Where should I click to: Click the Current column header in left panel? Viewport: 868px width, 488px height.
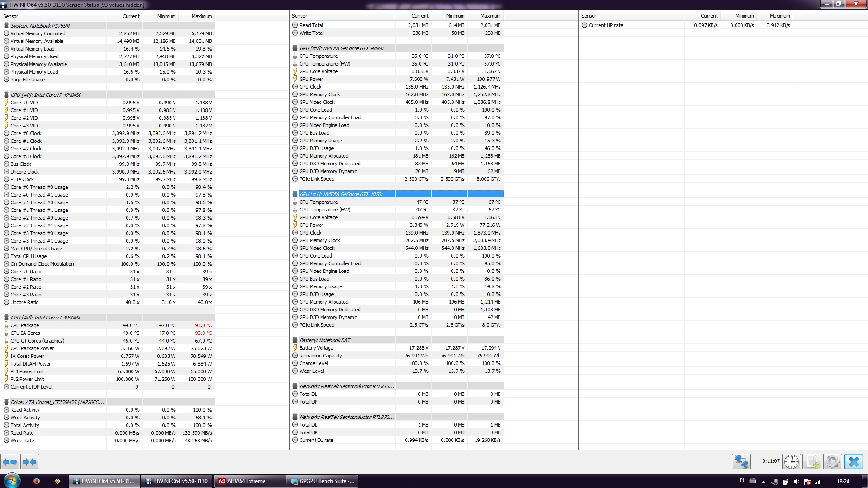124,16
